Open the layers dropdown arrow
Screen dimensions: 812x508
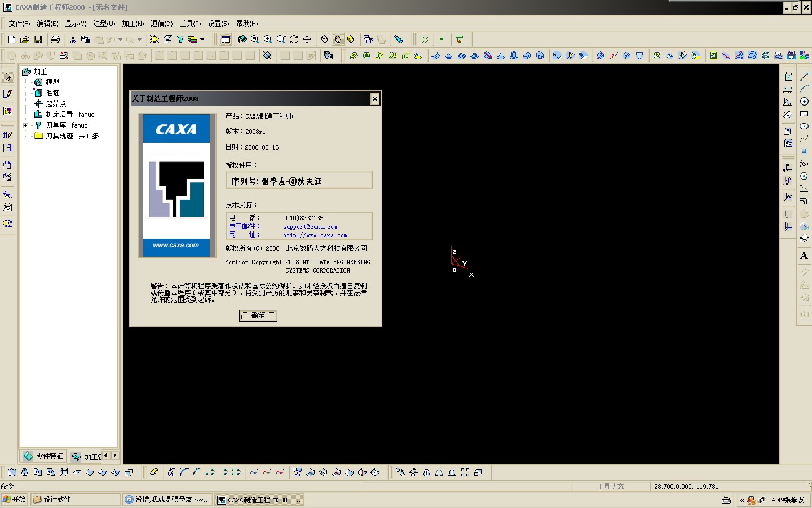click(x=202, y=40)
